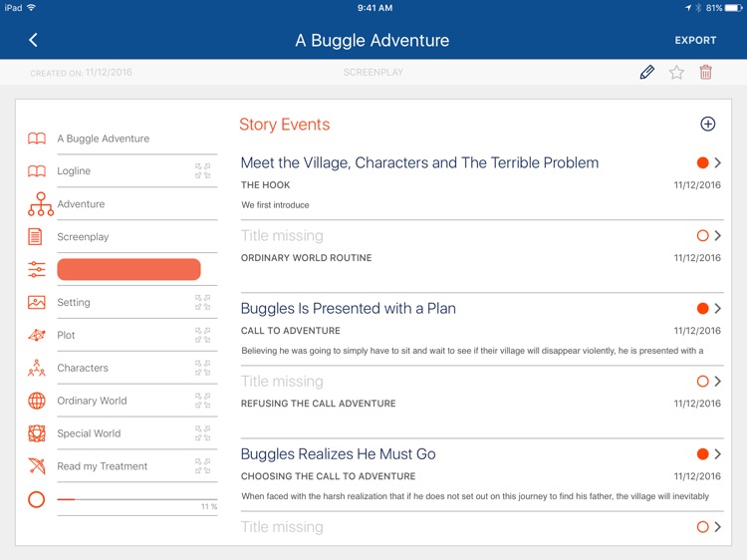Toggle filled status circle for The Hook event
This screenshot has width=747, height=560.
[x=702, y=163]
